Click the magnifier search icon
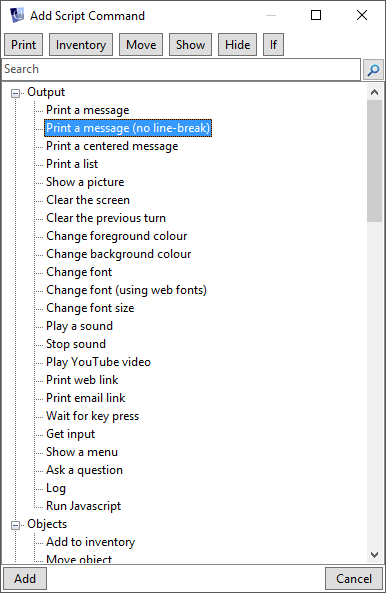The image size is (386, 593). click(x=373, y=70)
